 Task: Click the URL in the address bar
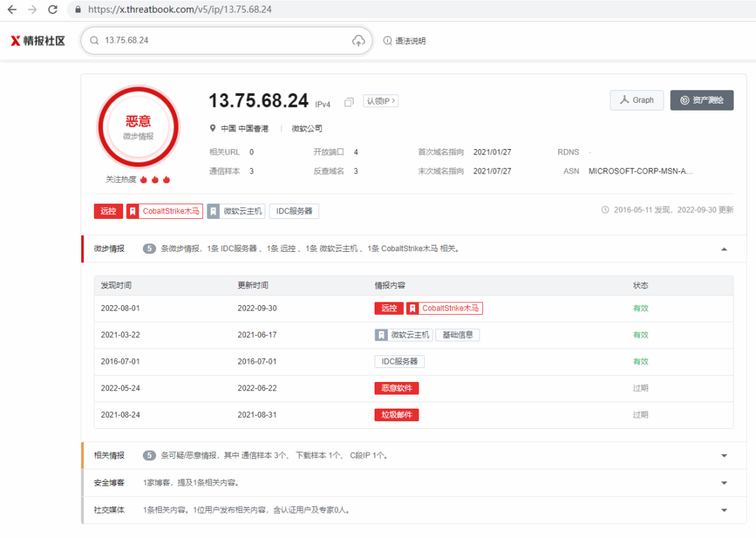click(x=180, y=9)
